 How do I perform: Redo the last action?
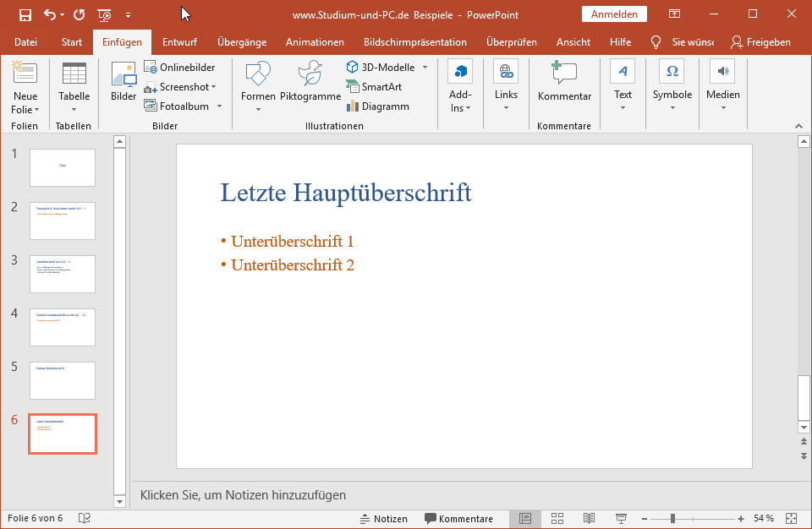tap(79, 15)
